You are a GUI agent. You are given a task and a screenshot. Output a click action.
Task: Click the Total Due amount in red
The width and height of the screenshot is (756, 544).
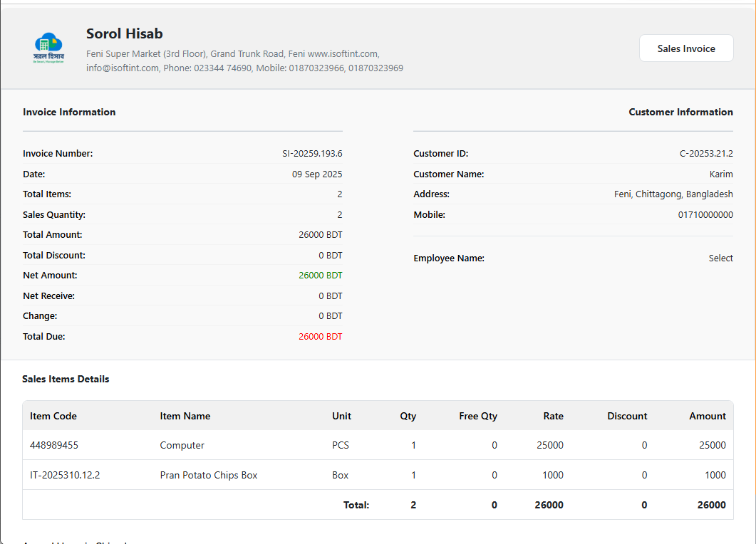pyautogui.click(x=320, y=336)
